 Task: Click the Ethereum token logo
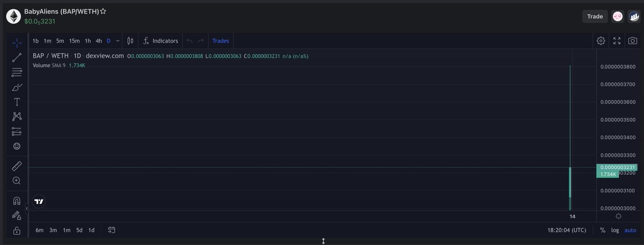(13, 16)
